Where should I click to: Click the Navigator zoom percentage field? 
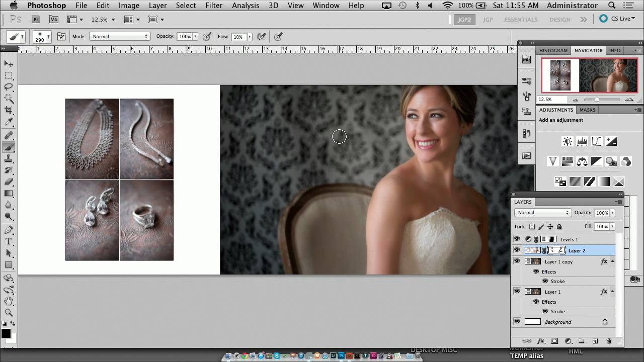click(x=552, y=100)
